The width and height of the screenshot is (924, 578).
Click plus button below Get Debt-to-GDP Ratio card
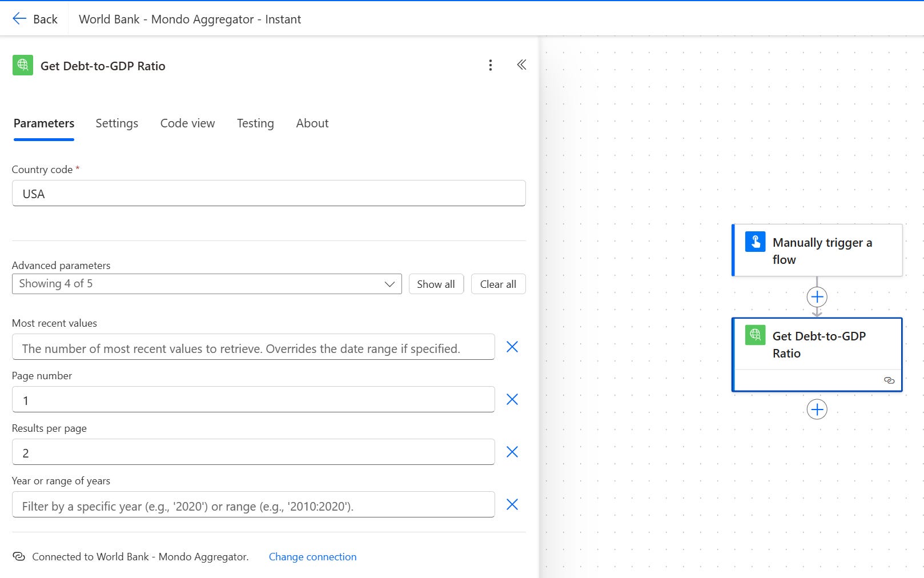click(x=817, y=410)
